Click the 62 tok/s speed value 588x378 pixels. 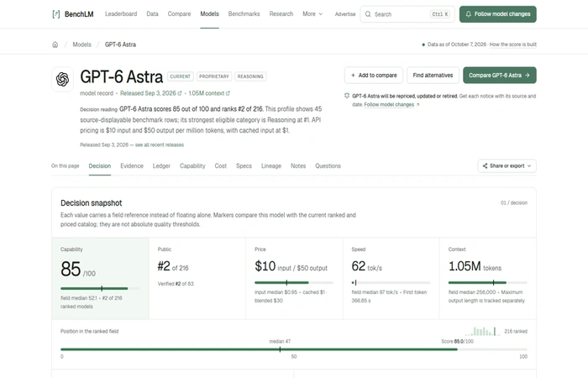pos(367,266)
